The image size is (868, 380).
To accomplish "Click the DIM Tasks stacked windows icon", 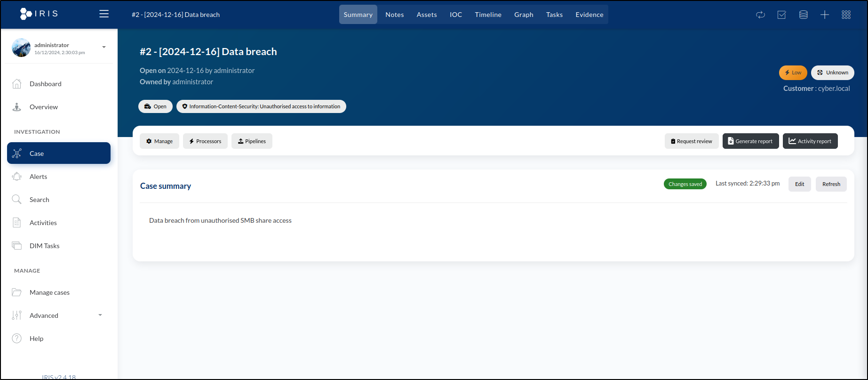I will tap(17, 246).
